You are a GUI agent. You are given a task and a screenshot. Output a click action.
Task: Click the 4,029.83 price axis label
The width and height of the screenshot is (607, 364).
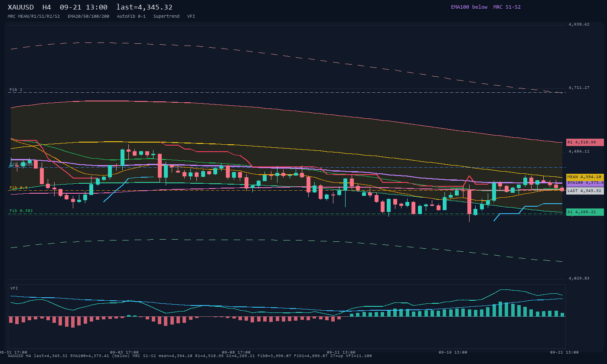point(579,278)
